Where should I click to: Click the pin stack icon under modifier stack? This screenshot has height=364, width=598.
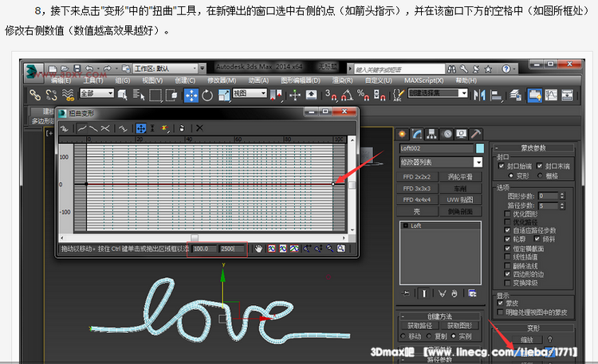pos(406,293)
